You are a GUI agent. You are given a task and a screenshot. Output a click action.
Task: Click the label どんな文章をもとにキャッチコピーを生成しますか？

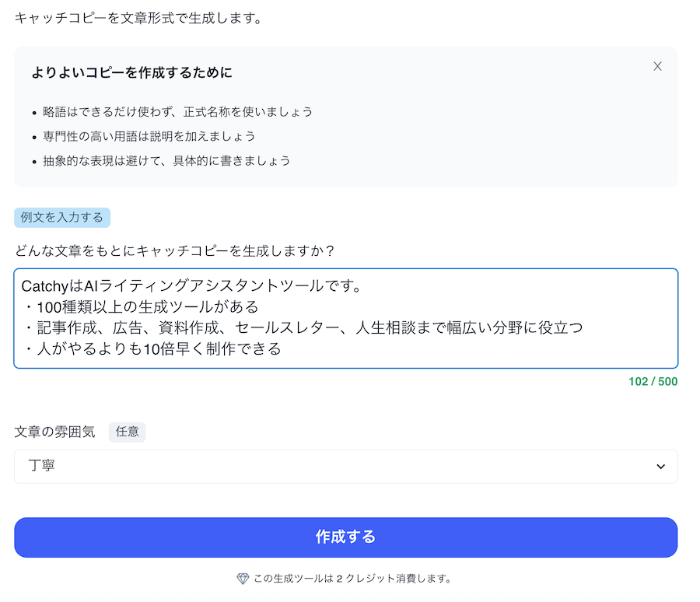tap(174, 251)
